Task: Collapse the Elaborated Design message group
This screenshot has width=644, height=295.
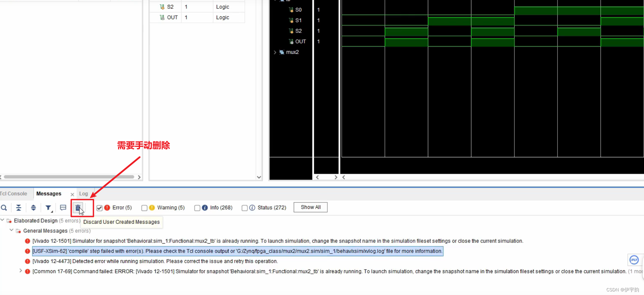Action: [3, 220]
